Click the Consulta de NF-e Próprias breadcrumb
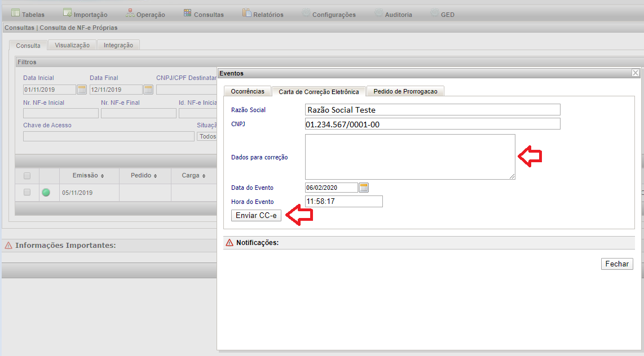This screenshot has height=356, width=644. 78,28
